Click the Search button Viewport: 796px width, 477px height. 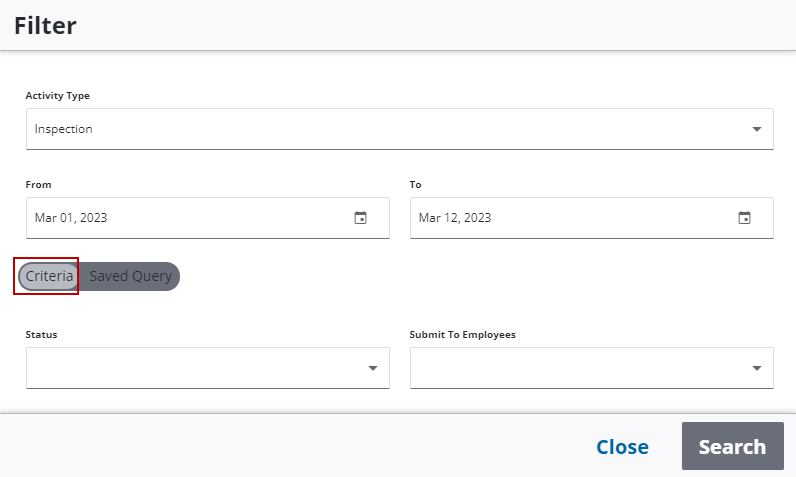tap(732, 447)
